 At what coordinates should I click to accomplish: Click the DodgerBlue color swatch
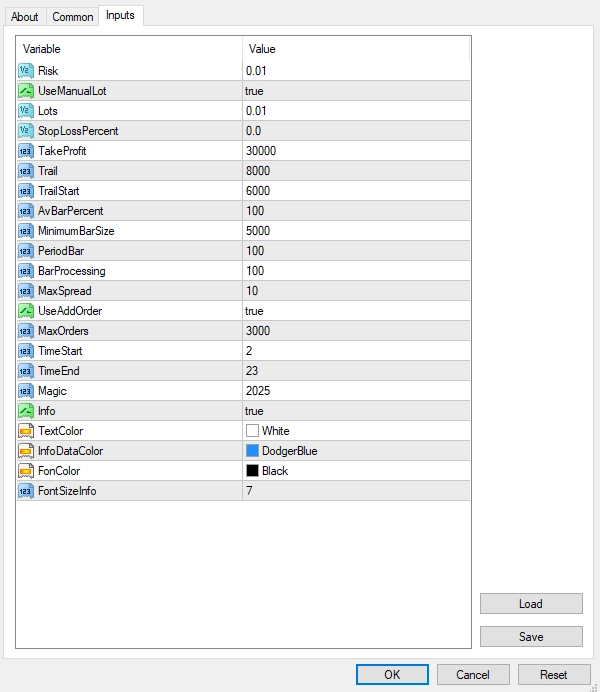tap(252, 451)
